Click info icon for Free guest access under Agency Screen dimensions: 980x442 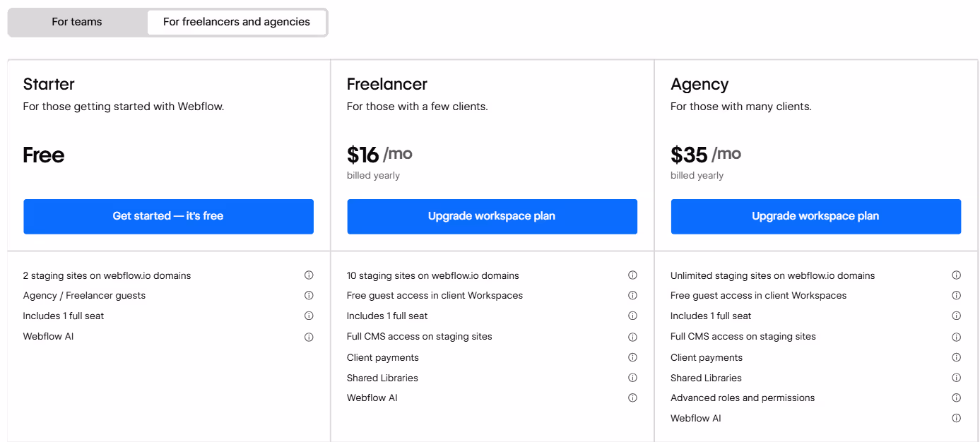tap(957, 296)
